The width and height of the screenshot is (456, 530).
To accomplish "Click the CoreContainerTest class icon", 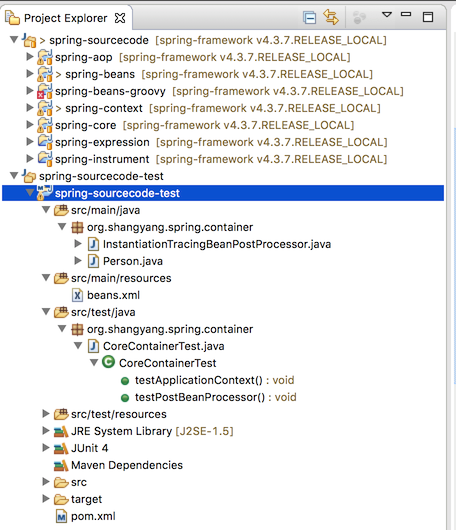I will pyautogui.click(x=109, y=362).
